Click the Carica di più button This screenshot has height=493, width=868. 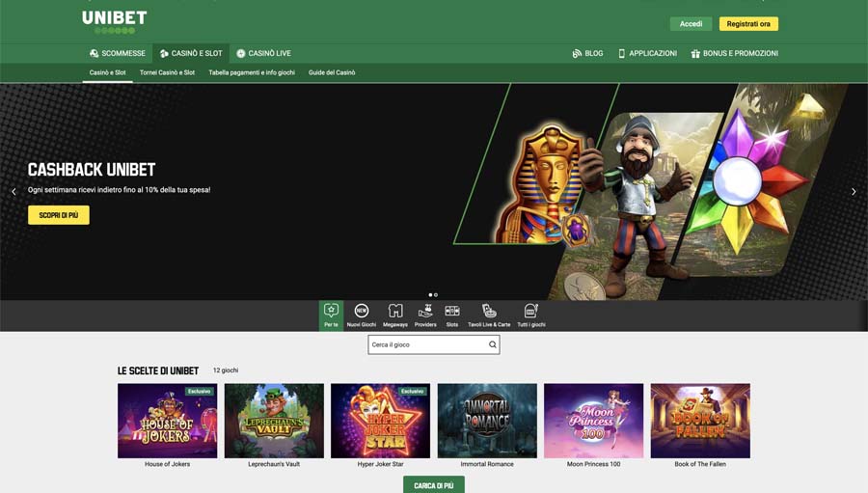(x=434, y=485)
